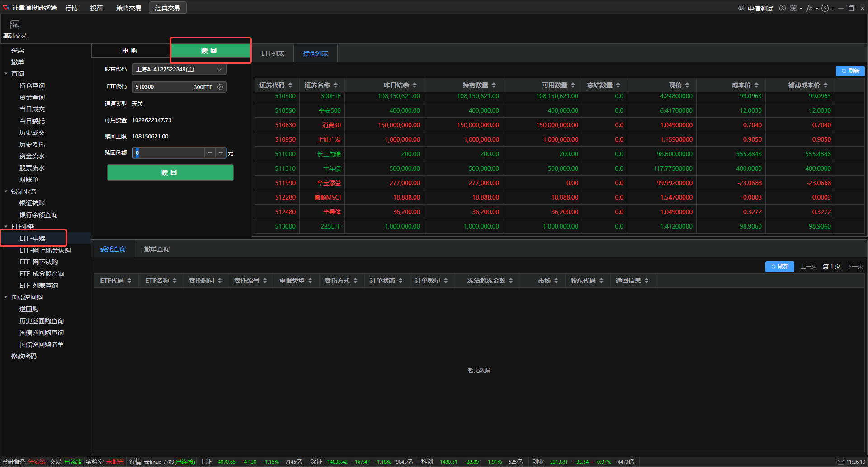Click the minus stepper for 赎回份额
The height and width of the screenshot is (467, 868).
coord(210,153)
